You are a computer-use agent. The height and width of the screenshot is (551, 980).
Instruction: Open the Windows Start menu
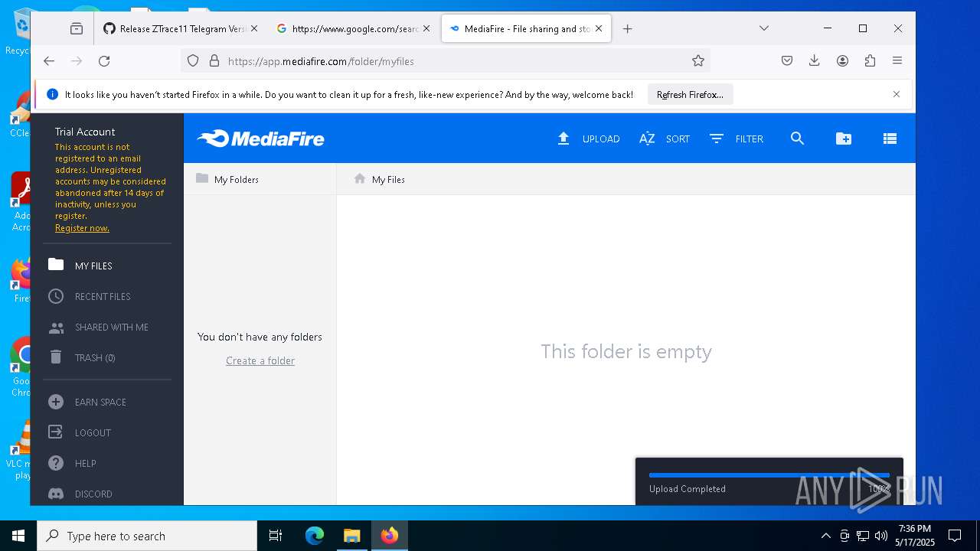(x=18, y=536)
